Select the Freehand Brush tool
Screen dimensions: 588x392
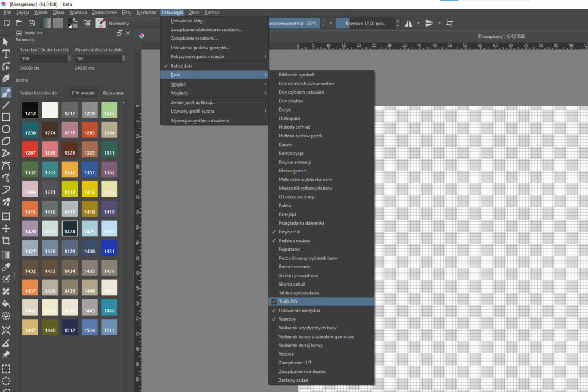(x=6, y=93)
